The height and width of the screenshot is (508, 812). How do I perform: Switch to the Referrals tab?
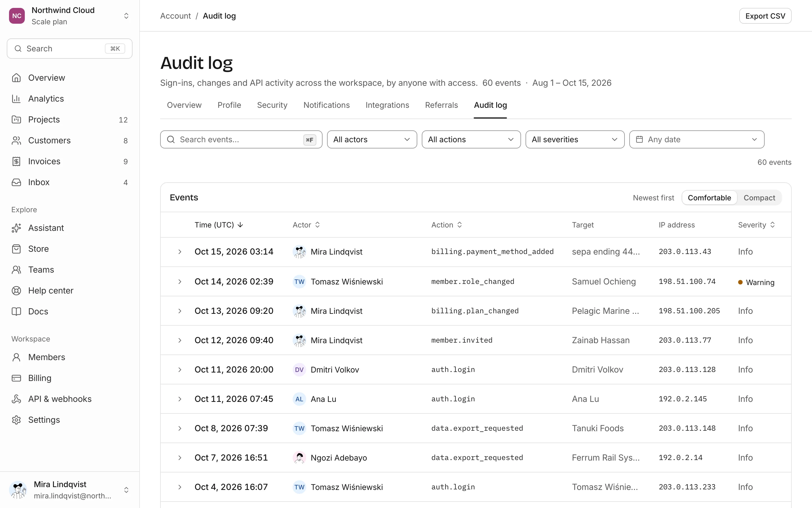pyautogui.click(x=441, y=105)
